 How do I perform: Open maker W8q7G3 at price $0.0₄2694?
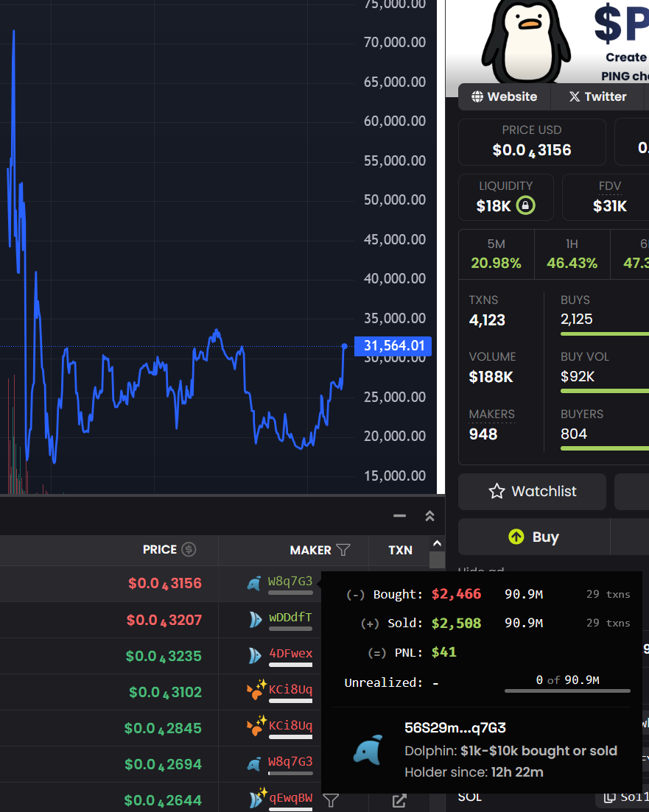(290, 762)
